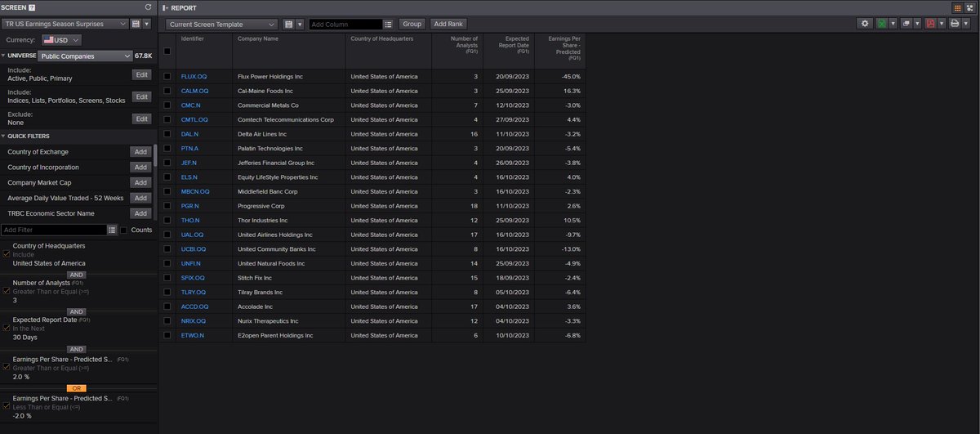The width and height of the screenshot is (980, 434).
Task: Switch to scatter chart view icon
Action: click(970, 7)
